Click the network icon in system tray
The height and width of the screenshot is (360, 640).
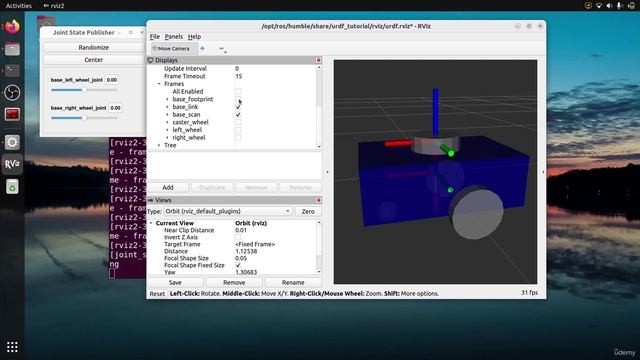tap(599, 6)
